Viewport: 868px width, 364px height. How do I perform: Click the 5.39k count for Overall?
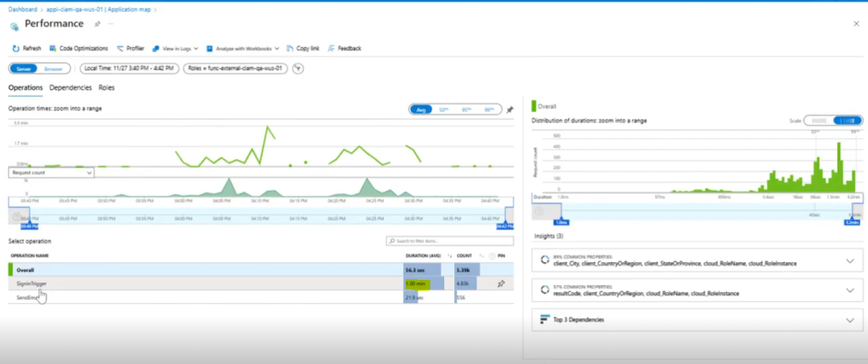[x=464, y=270]
